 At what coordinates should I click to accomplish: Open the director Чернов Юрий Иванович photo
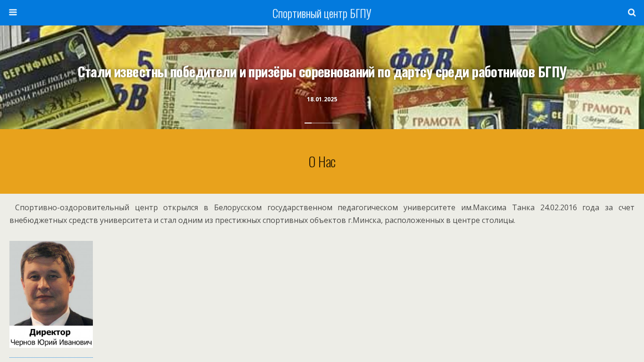tap(51, 294)
